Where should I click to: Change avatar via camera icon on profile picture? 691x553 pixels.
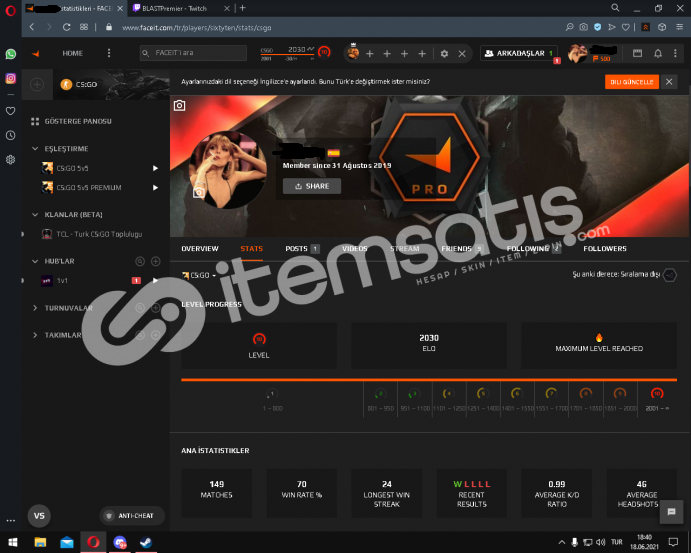point(199,192)
